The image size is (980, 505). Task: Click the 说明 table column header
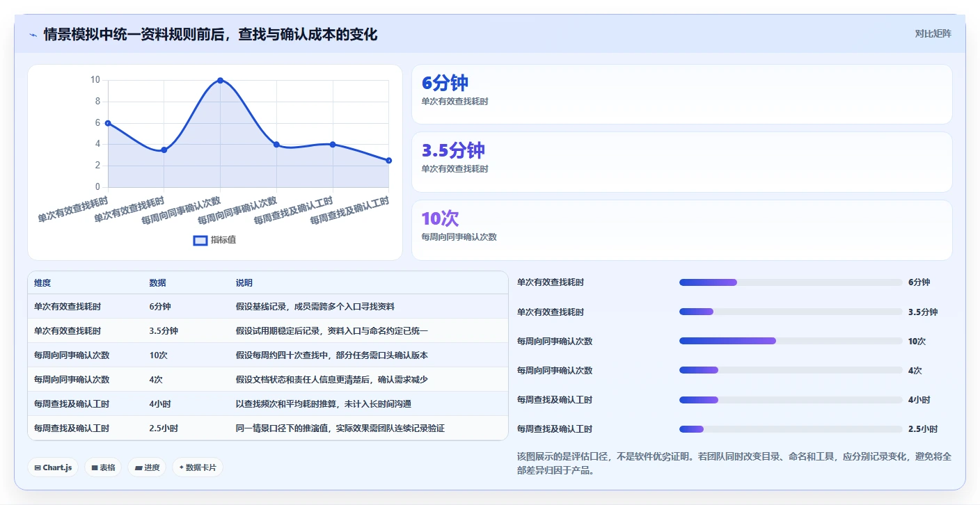tap(244, 283)
